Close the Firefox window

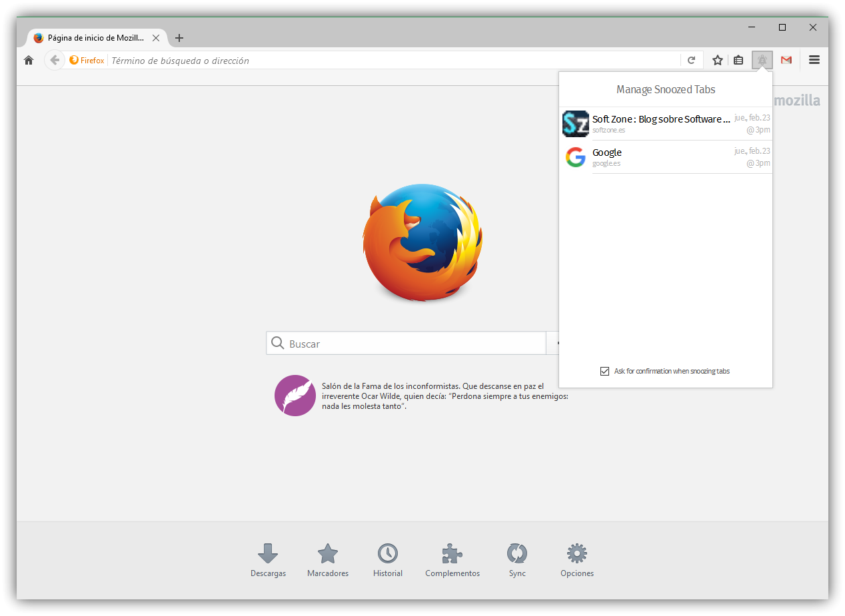[813, 27]
